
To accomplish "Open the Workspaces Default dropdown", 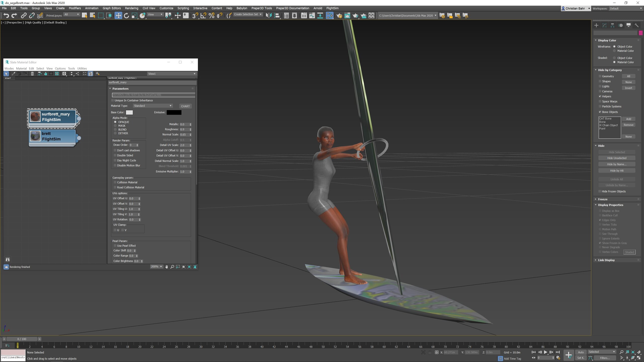I will pyautogui.click(x=626, y=9).
